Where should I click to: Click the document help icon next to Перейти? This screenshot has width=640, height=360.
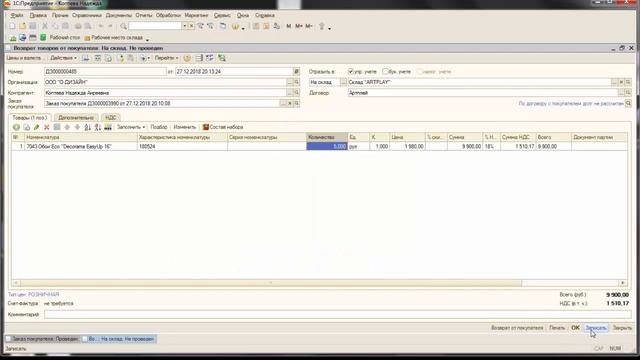pyautogui.click(x=187, y=58)
